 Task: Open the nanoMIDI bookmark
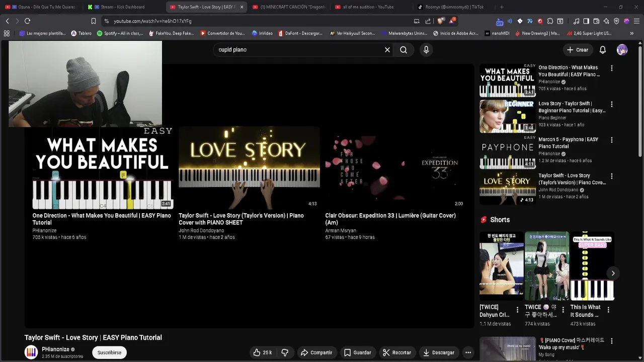[498, 33]
